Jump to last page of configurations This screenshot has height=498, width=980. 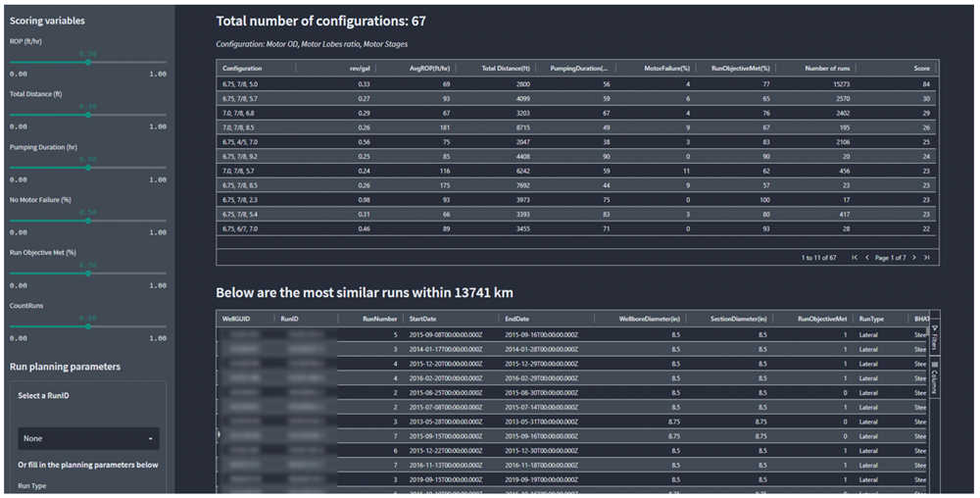[x=926, y=257]
